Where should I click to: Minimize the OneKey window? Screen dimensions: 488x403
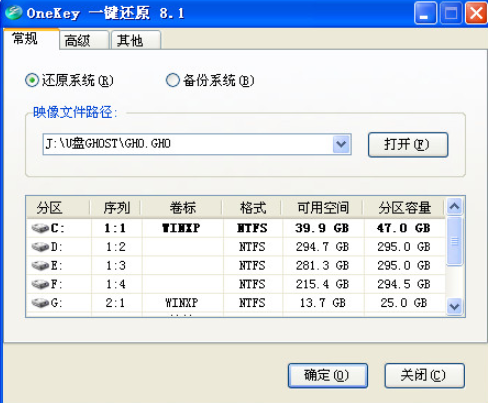(425, 13)
